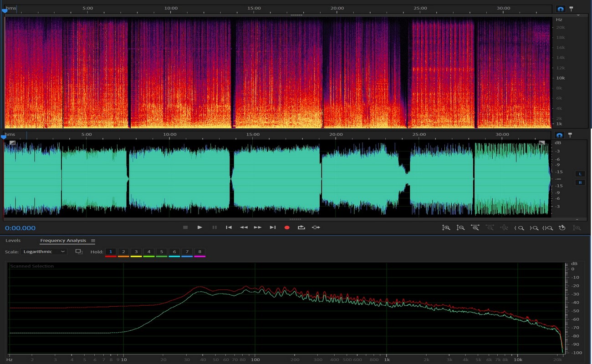Click the red Record button

287,227
